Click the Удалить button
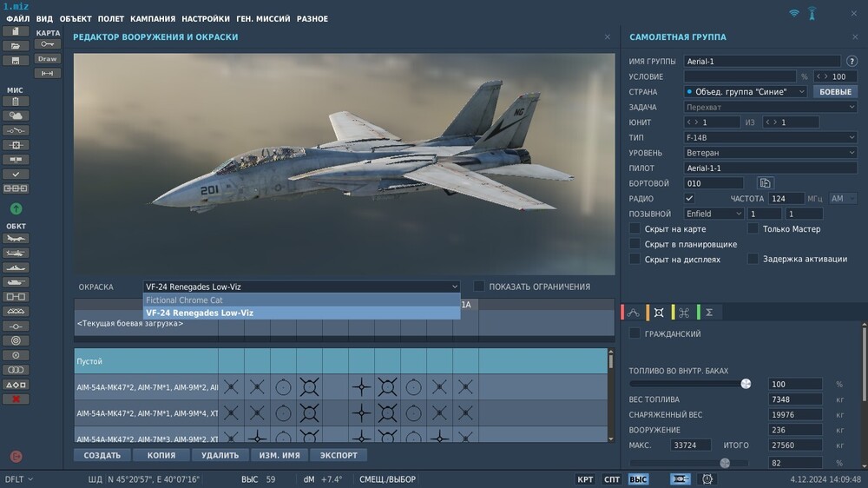Viewport: 868px width, 488px height. point(220,455)
